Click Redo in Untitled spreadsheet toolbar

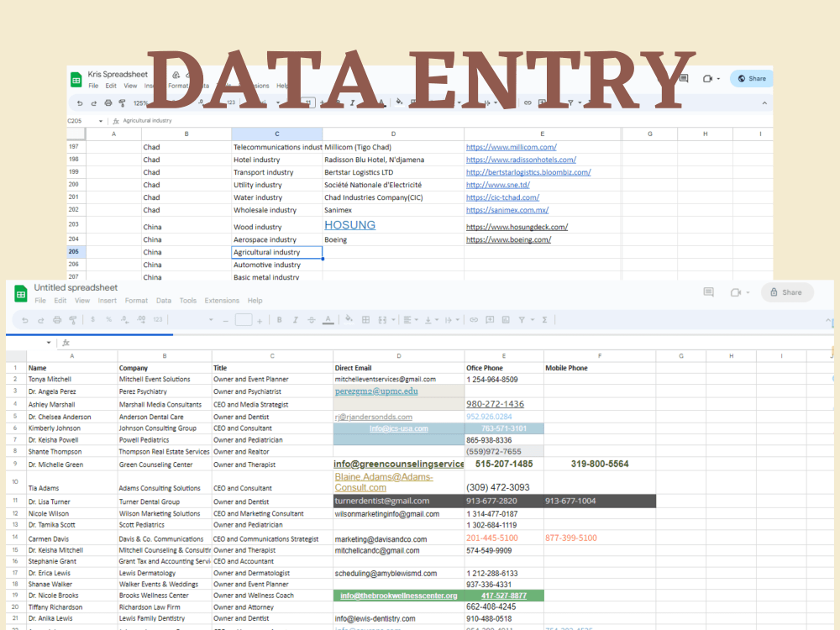(x=40, y=320)
